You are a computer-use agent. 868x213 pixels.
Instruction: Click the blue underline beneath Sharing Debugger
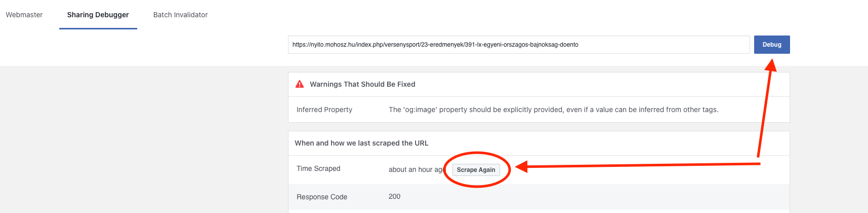98,28
